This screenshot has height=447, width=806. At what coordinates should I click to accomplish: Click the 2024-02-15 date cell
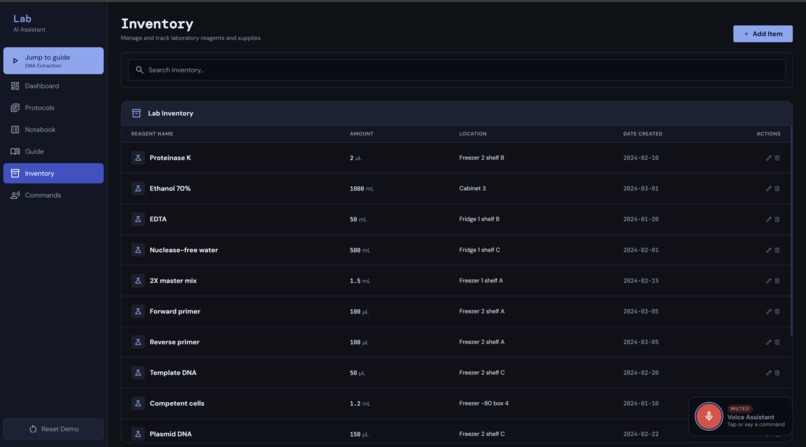coord(640,281)
